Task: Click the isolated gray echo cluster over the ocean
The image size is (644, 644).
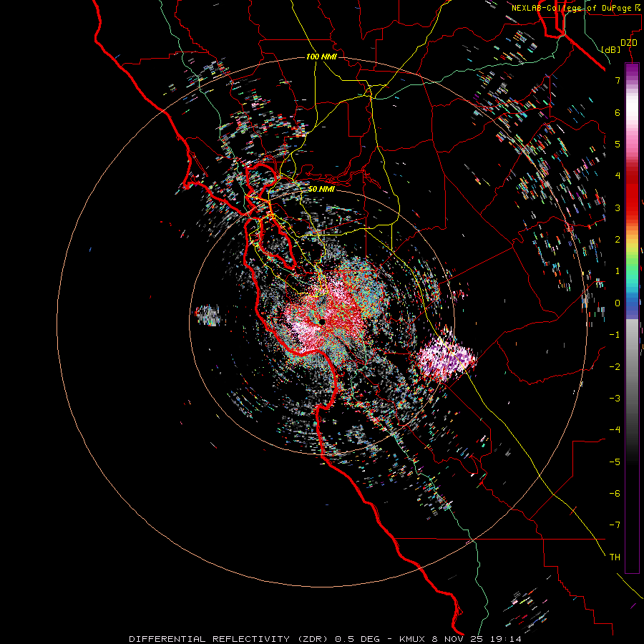Action: click(x=208, y=316)
